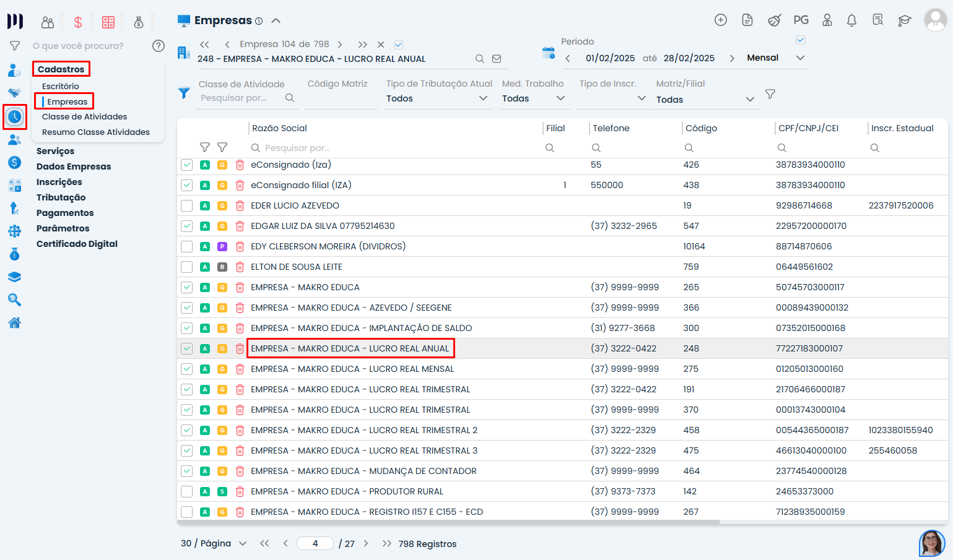Click the dollar sign icon in top bar

78,22
